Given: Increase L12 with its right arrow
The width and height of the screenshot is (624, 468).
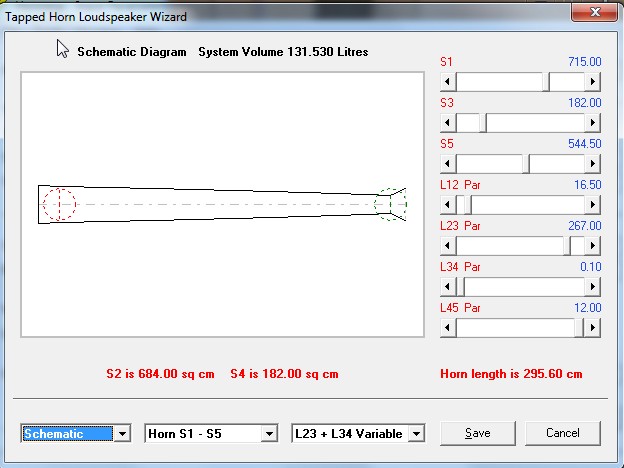Looking at the screenshot, I should pos(593,205).
